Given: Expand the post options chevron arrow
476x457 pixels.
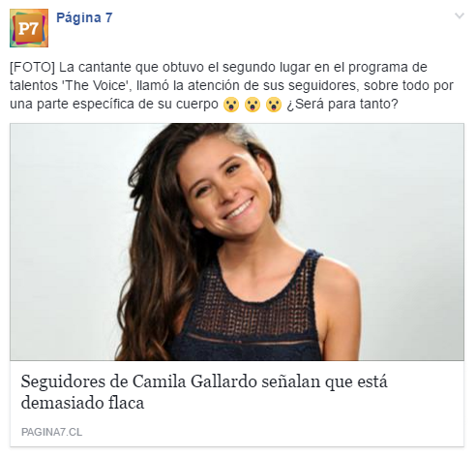Looking at the screenshot, I should [x=460, y=15].
